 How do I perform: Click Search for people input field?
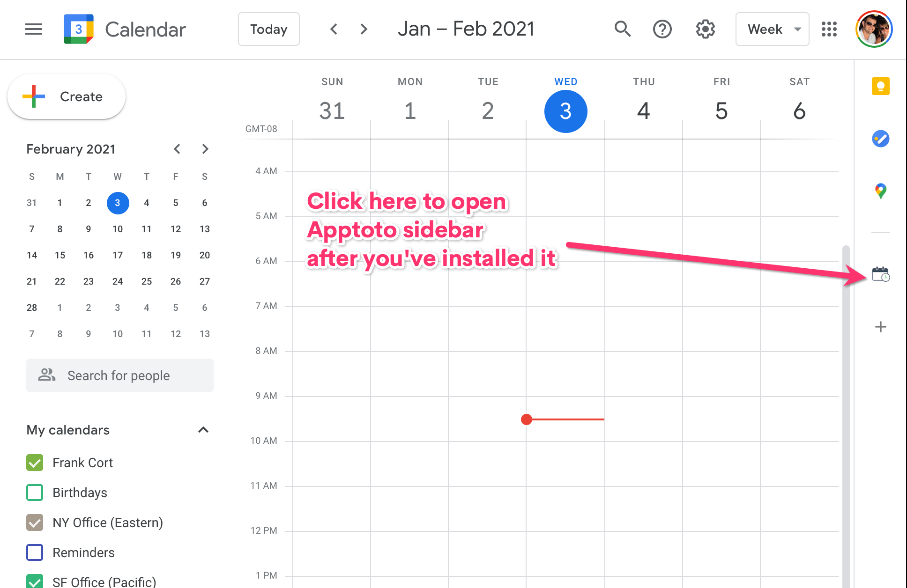[119, 375]
